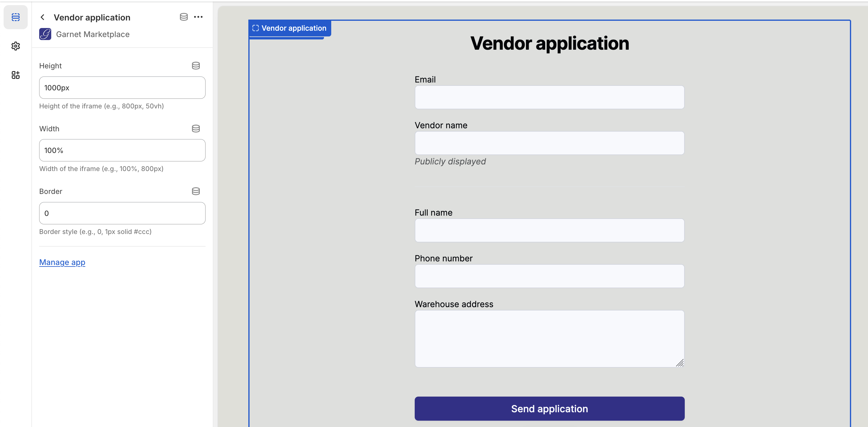This screenshot has height=427, width=868.
Task: Select the Sections panel icon in the left sidebar
Action: point(15,17)
